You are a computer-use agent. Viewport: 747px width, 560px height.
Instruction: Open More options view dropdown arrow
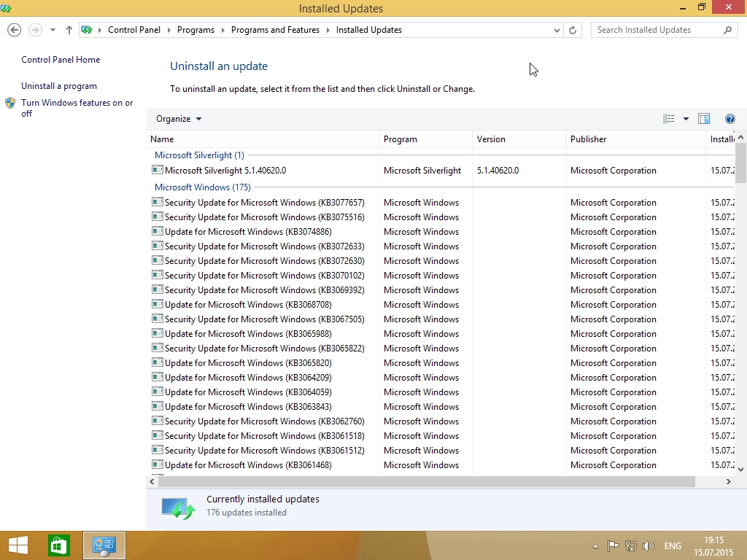coord(686,119)
